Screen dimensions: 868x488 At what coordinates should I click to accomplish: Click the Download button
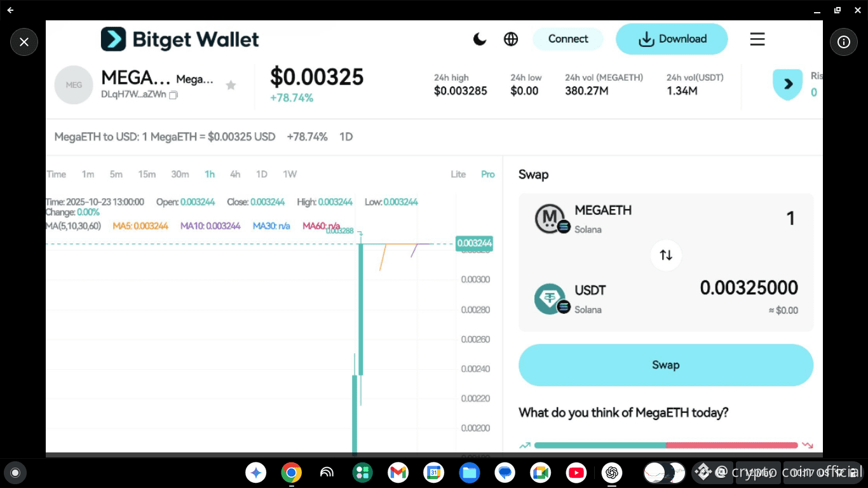coord(672,39)
